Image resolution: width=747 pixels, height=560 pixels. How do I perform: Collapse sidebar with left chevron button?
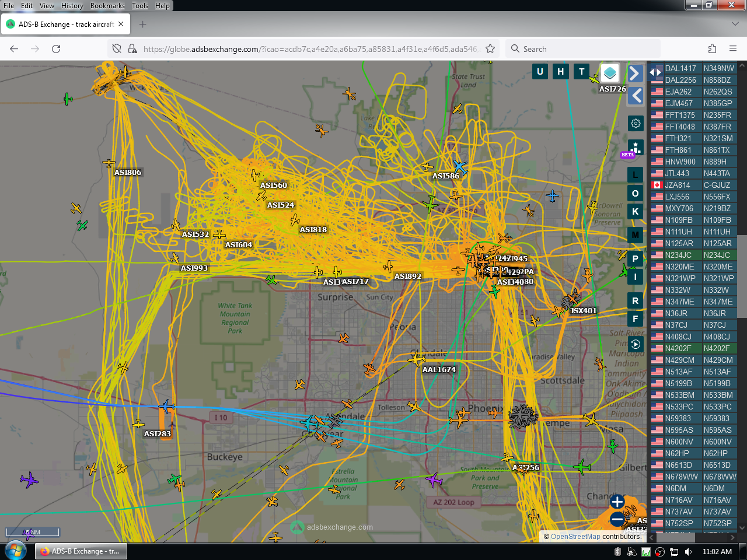[x=635, y=96]
